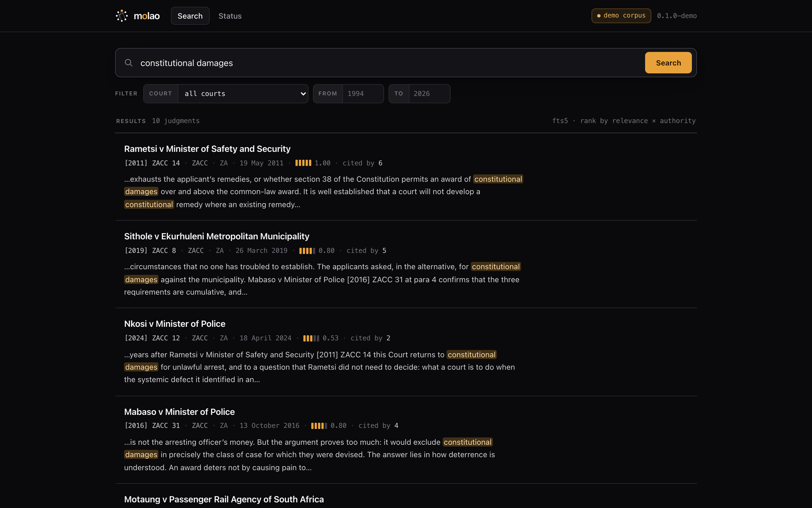
Task: Click the date "18 April 2024"
Action: 265,338
